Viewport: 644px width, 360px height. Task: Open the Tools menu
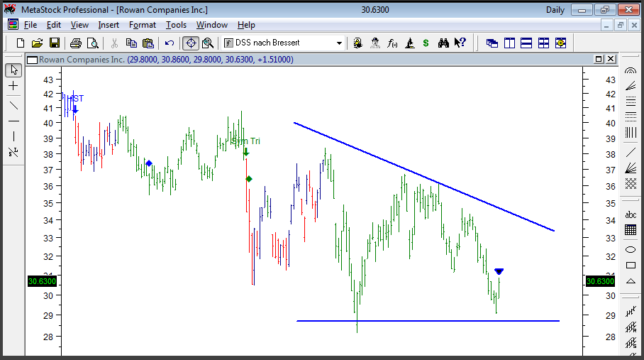(176, 25)
